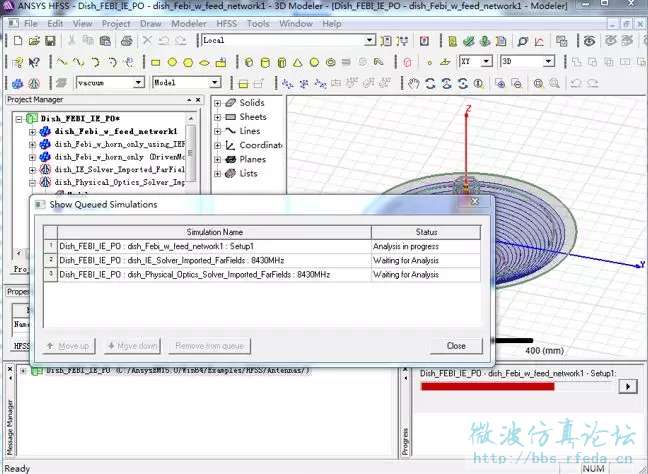Select the Draw rectangle tool
Viewport: 648px width, 474px height.
(155, 62)
